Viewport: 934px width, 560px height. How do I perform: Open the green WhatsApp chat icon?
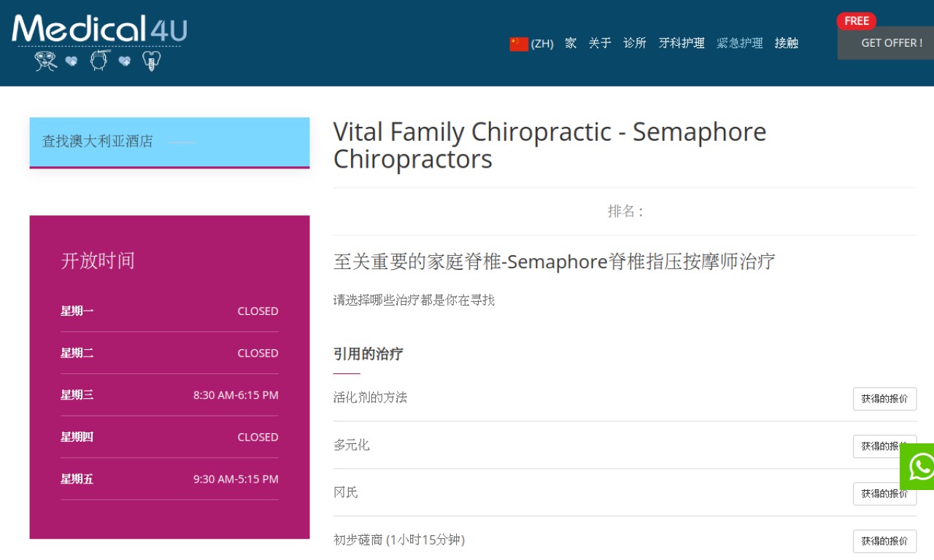(919, 467)
